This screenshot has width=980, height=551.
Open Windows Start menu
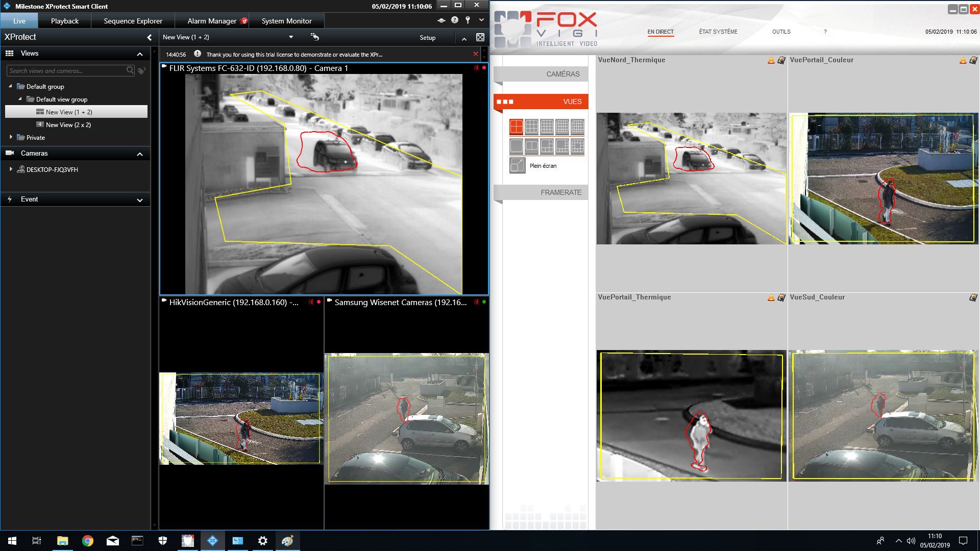12,541
